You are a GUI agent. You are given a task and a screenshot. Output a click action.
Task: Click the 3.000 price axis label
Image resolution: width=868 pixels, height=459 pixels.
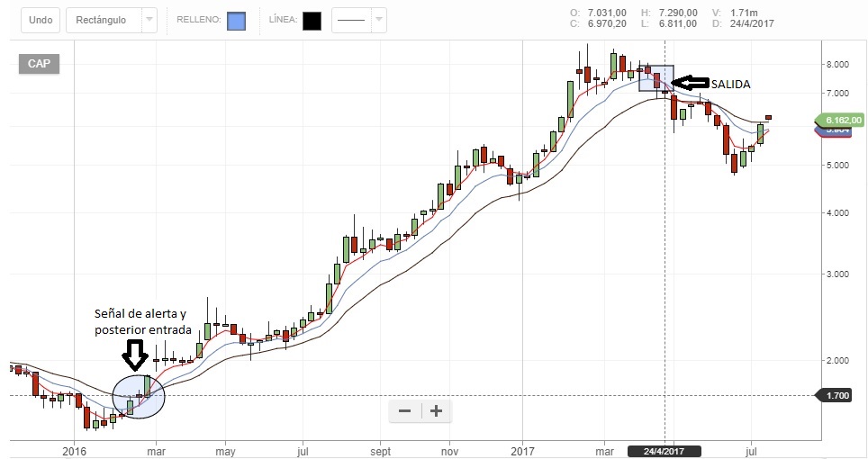[837, 274]
